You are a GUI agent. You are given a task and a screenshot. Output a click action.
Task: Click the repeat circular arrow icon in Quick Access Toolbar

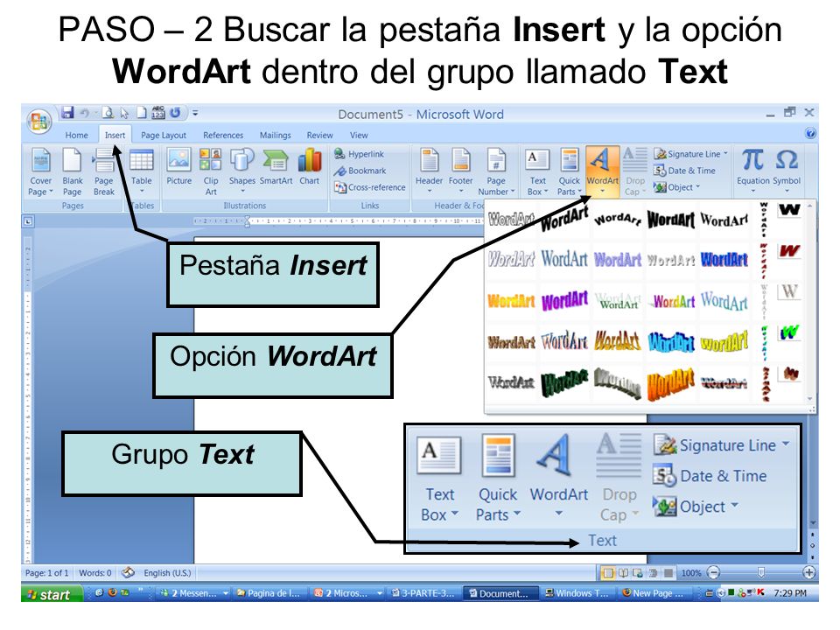click(x=175, y=113)
